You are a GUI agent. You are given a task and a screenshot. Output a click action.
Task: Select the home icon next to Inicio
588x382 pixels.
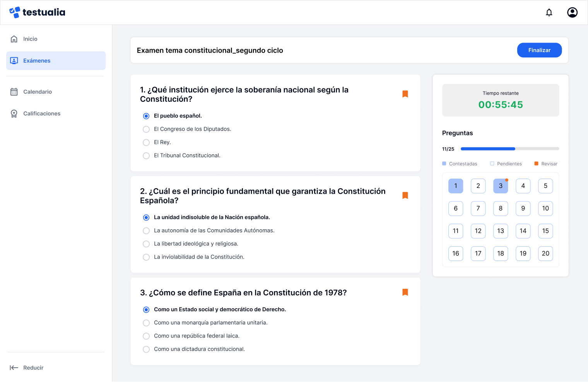[14, 39]
